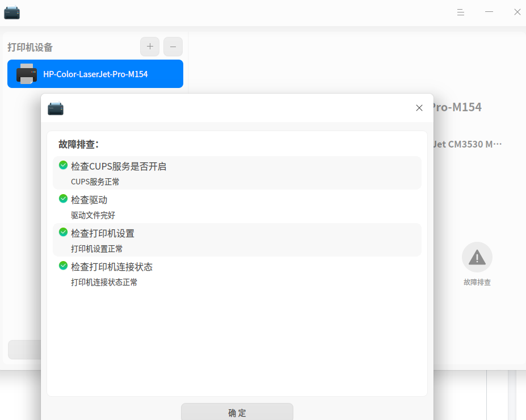
Task: Click the green check beside 检查驱动
Action: [63, 199]
